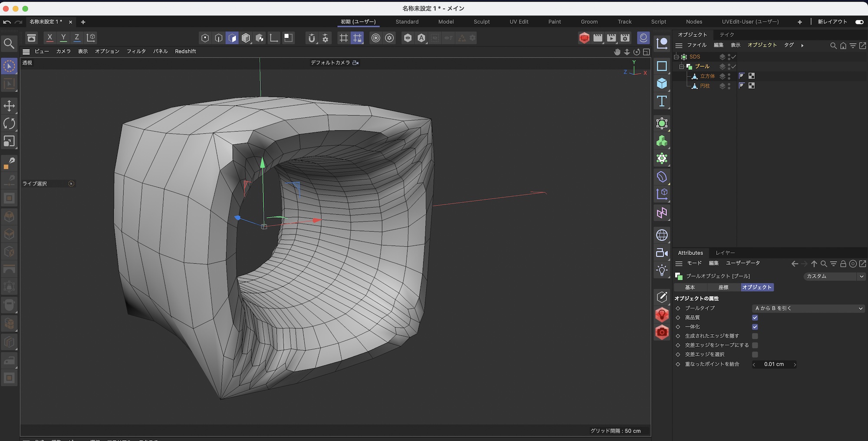Add a Light object

661,270
